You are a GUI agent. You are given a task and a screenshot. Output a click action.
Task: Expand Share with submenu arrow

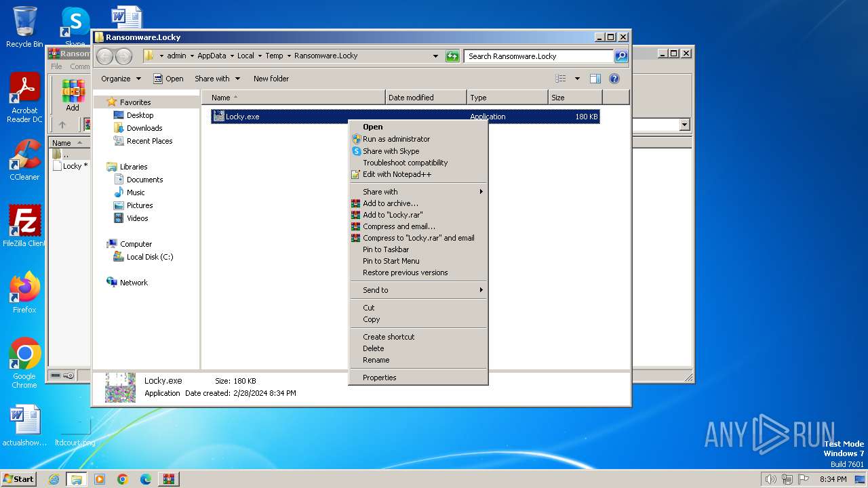(481, 192)
